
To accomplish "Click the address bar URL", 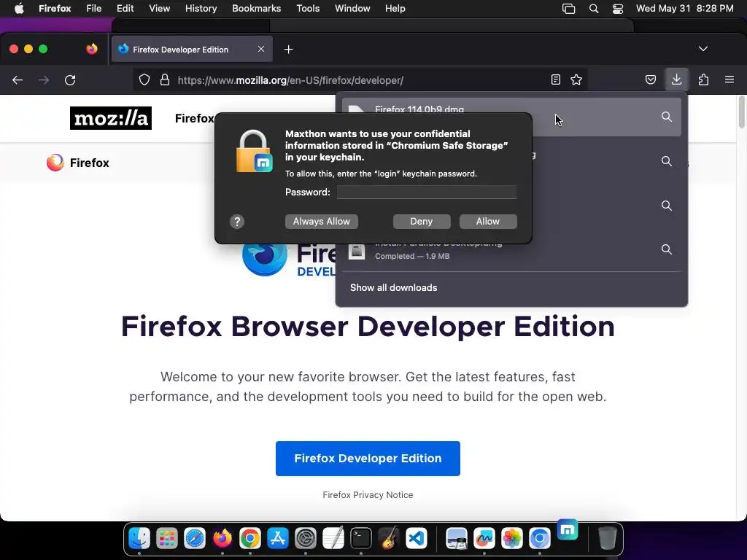I will pyautogui.click(x=290, y=80).
